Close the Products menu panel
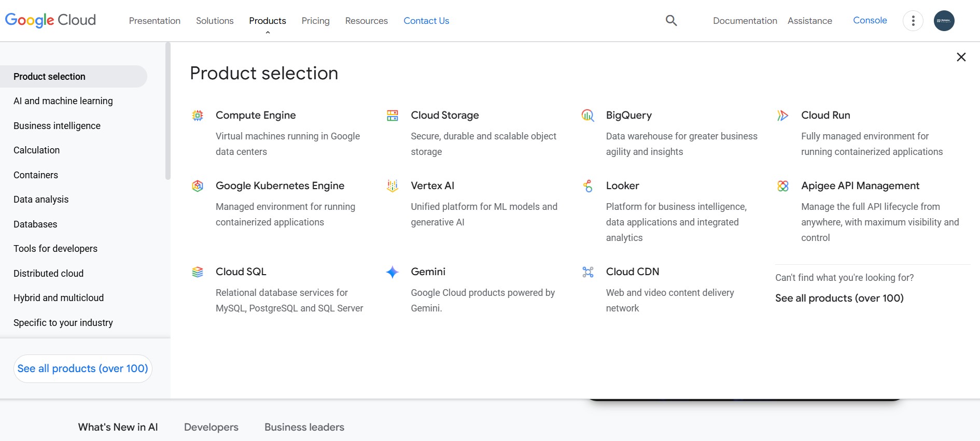This screenshot has width=980, height=441. pos(961,57)
